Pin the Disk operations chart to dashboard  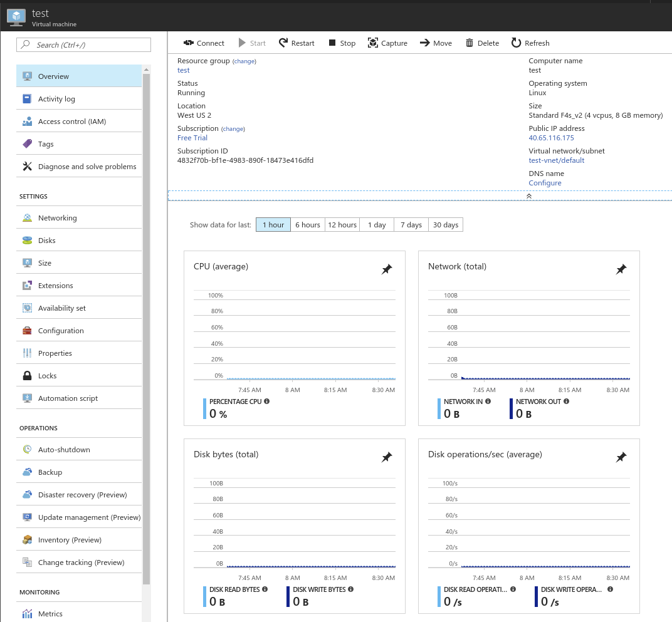tap(621, 457)
